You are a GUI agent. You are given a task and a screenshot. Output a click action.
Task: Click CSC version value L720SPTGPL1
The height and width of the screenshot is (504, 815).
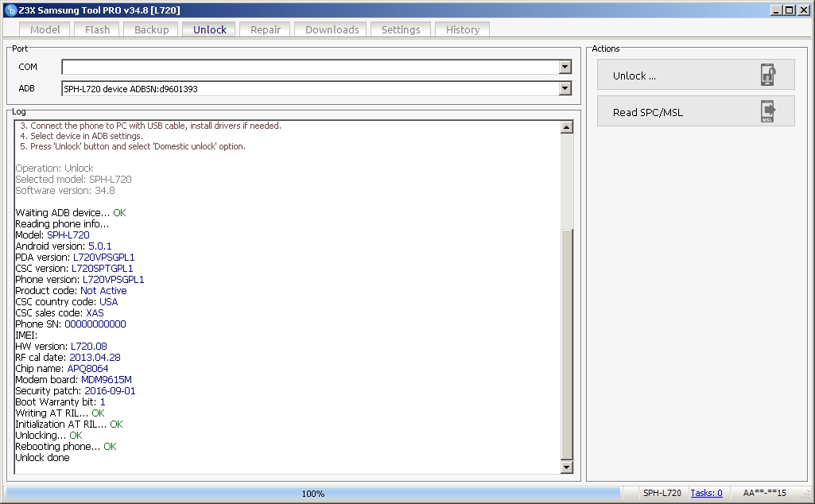click(102, 269)
